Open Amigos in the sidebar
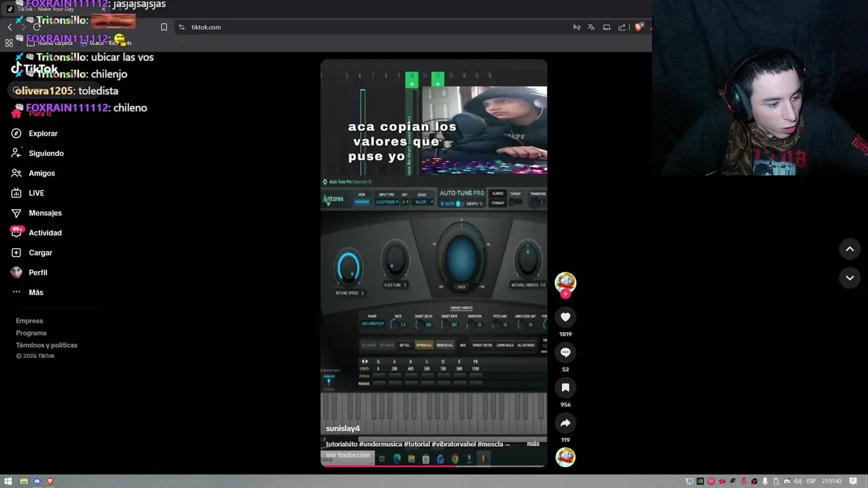 (34, 173)
